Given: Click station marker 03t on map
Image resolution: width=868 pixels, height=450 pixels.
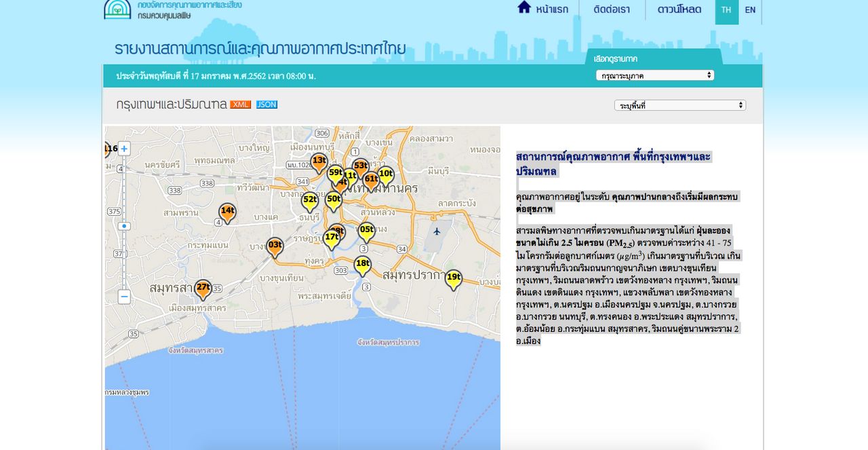Looking at the screenshot, I should click(275, 246).
